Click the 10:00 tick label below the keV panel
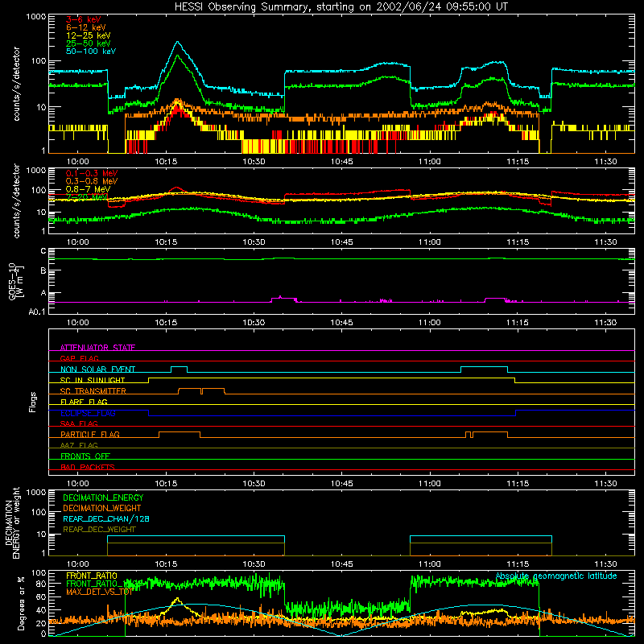The image size is (644, 644). pyautogui.click(x=77, y=162)
